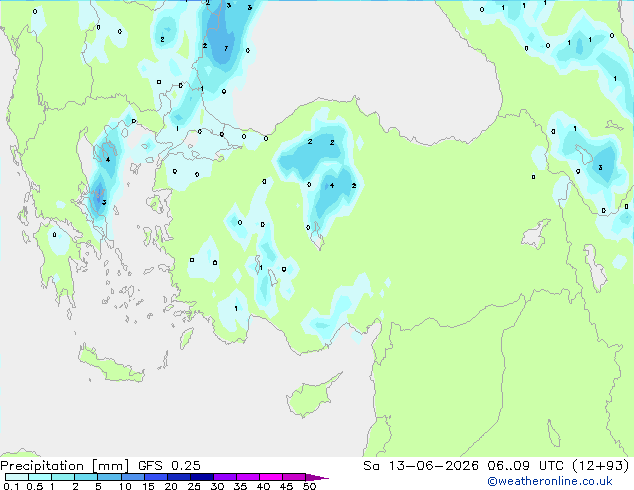Image resolution: width=634 pixels, height=490 pixels.
Task: Click the over-50 mm arrow at legend end
Action: (x=317, y=477)
